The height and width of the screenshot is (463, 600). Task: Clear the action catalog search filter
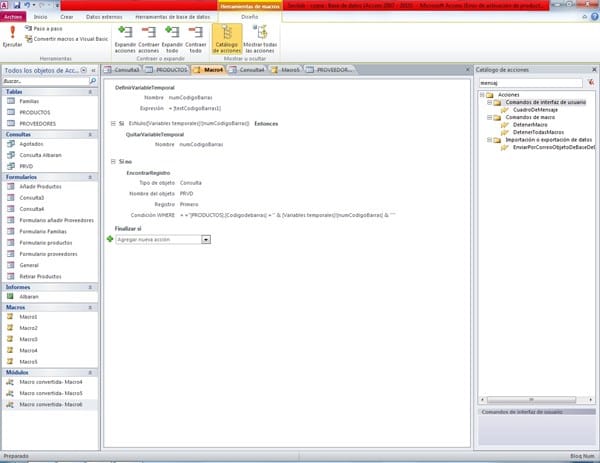coord(589,83)
